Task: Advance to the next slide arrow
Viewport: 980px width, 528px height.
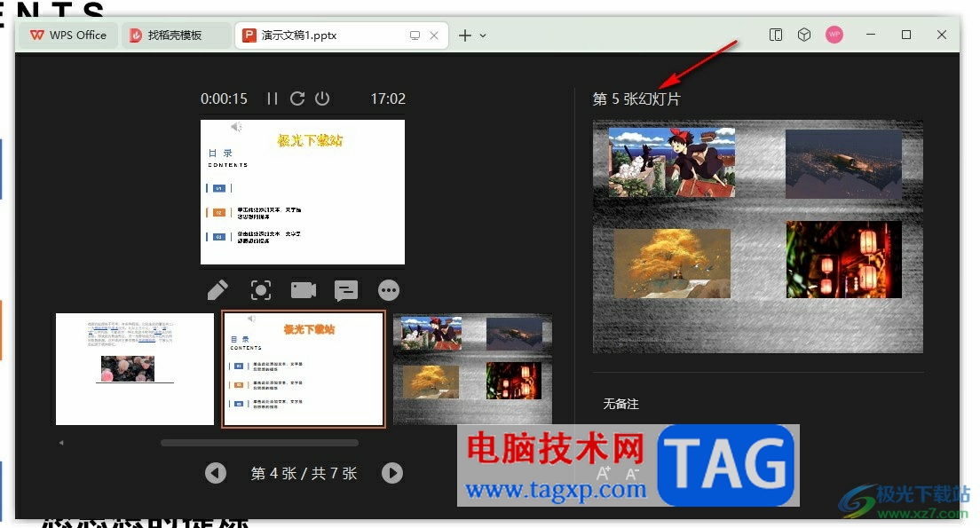Action: pyautogui.click(x=391, y=473)
